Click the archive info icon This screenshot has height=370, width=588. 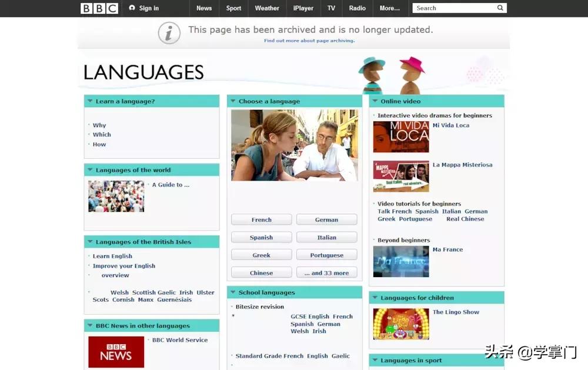169,33
